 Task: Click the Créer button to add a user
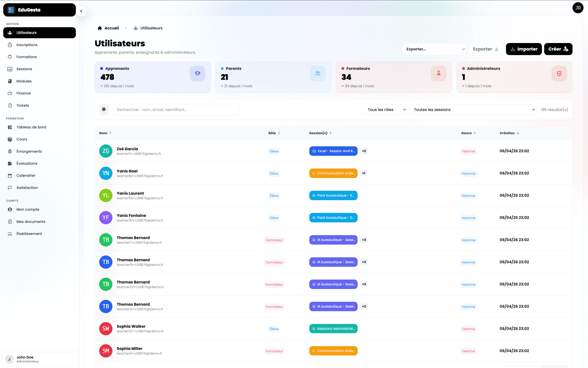pos(558,49)
